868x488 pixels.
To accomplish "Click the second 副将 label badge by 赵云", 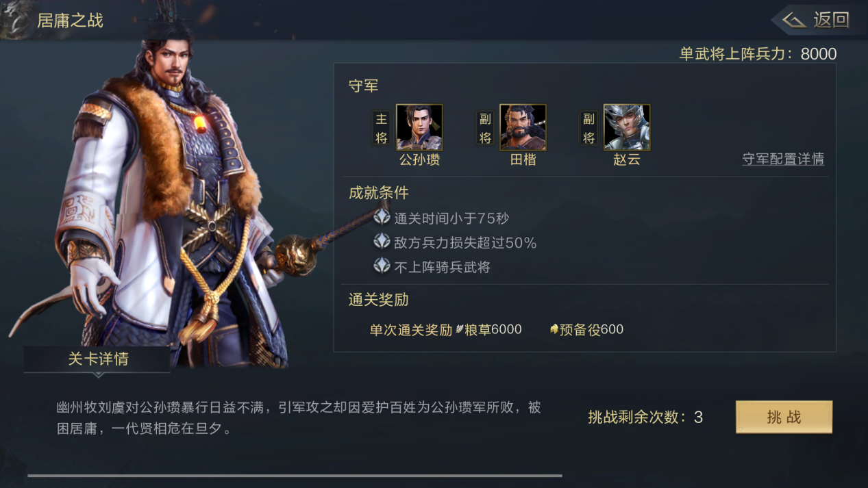I will tap(589, 128).
